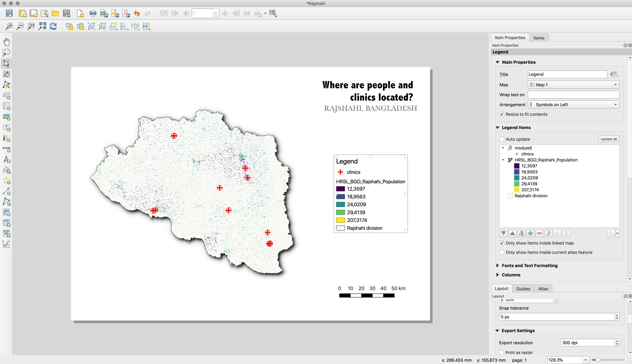
Task: Select the clinics legend tree item
Action: pyautogui.click(x=527, y=154)
